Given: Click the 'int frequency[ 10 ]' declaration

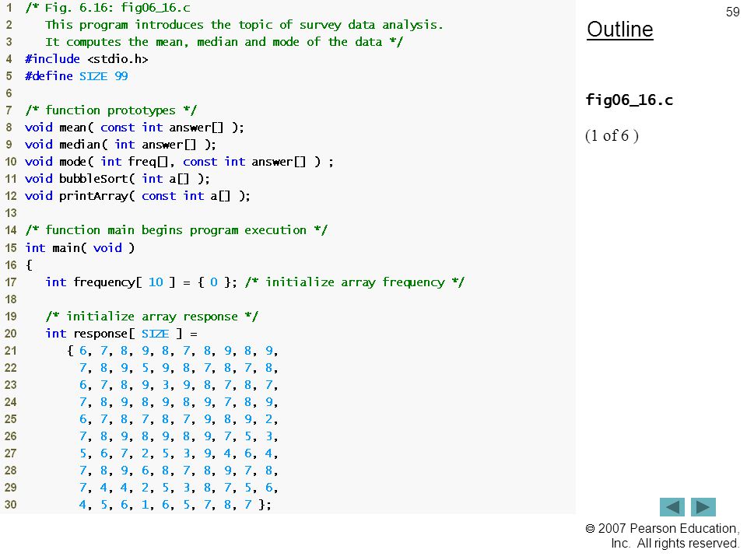Looking at the screenshot, I should click(141, 282).
